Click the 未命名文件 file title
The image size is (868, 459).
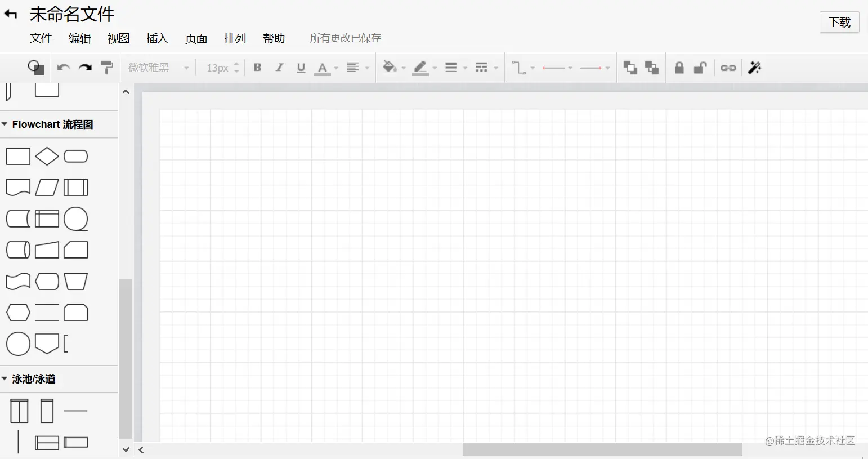(x=72, y=14)
